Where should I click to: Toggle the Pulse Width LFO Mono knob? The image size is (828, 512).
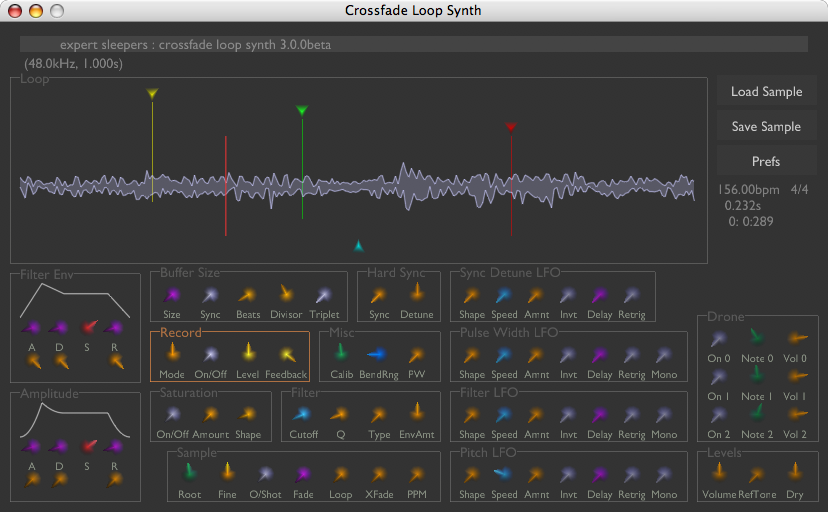(x=664, y=355)
